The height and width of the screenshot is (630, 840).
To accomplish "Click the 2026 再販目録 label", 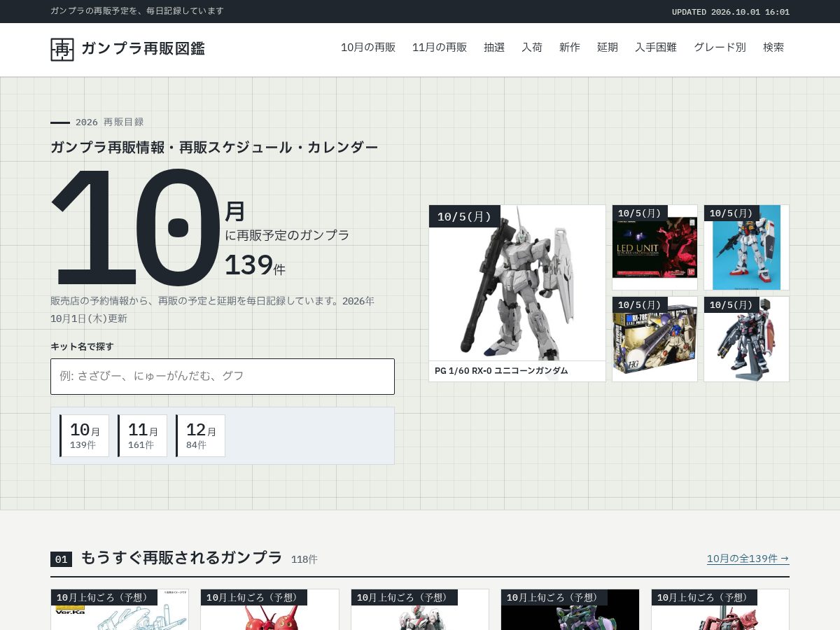I will (109, 122).
